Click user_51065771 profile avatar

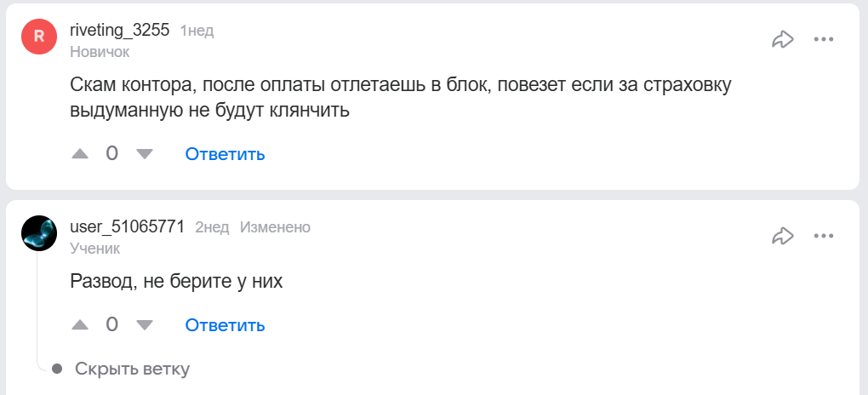tap(38, 233)
